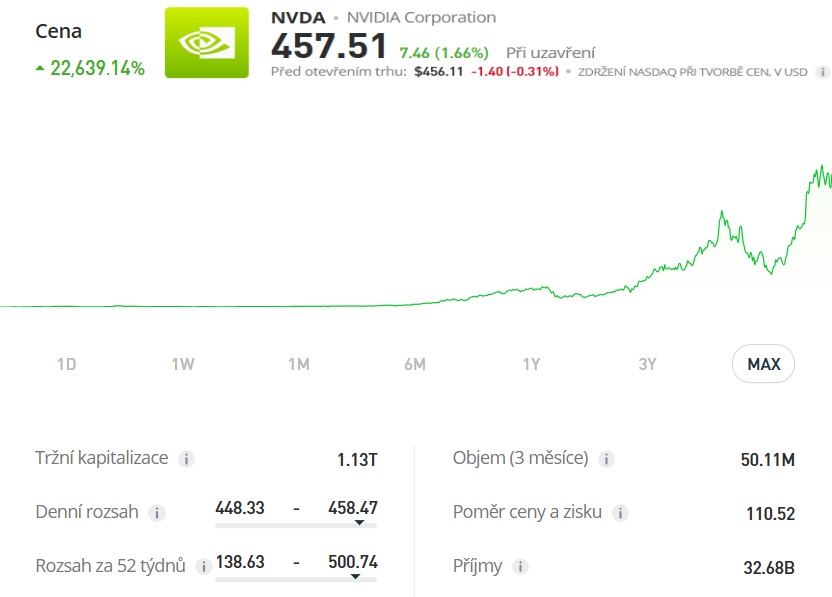Viewport: 832px width, 597px height.
Task: Click the NVIDIA logo icon
Action: (x=204, y=44)
